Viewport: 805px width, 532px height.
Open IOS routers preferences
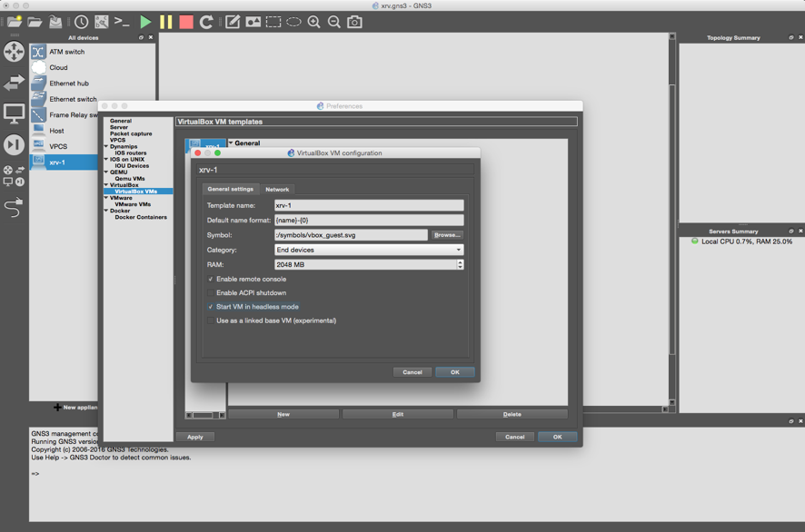131,153
